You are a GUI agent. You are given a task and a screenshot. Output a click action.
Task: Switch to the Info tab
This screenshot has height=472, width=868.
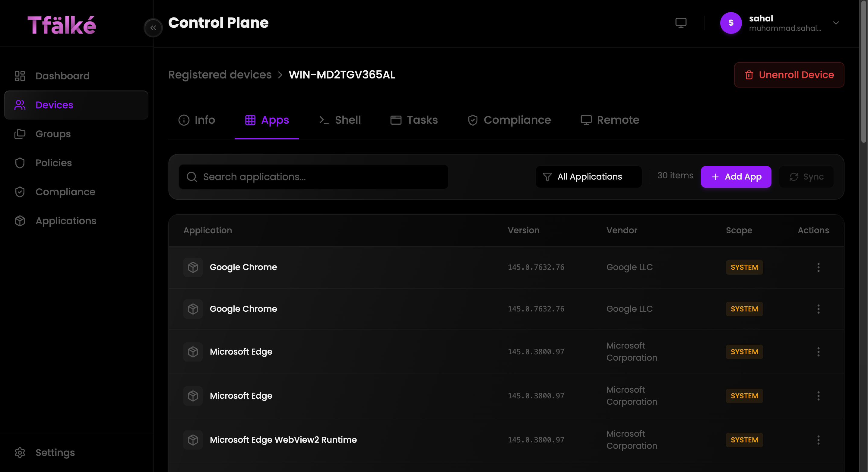point(197,120)
